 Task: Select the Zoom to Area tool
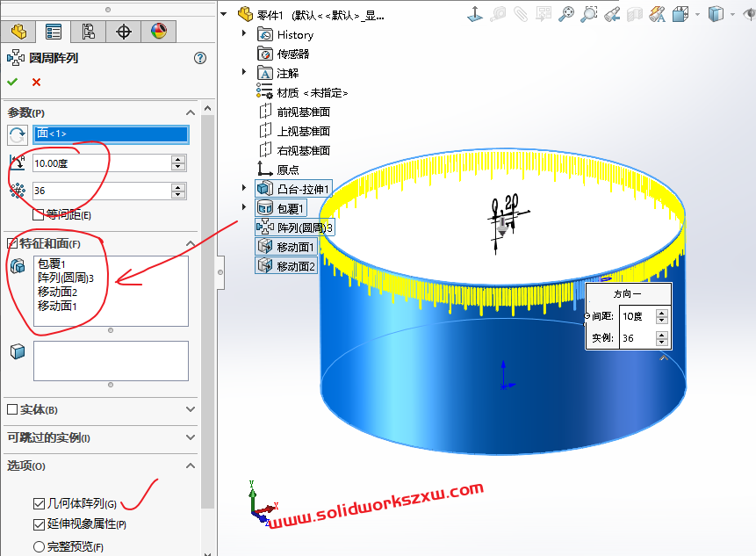coord(589,13)
